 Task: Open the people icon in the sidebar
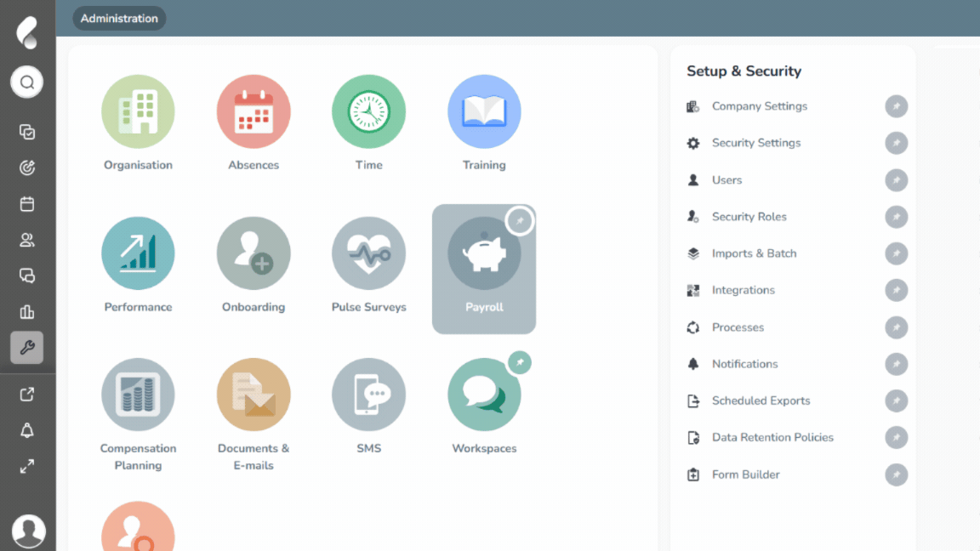click(x=27, y=240)
